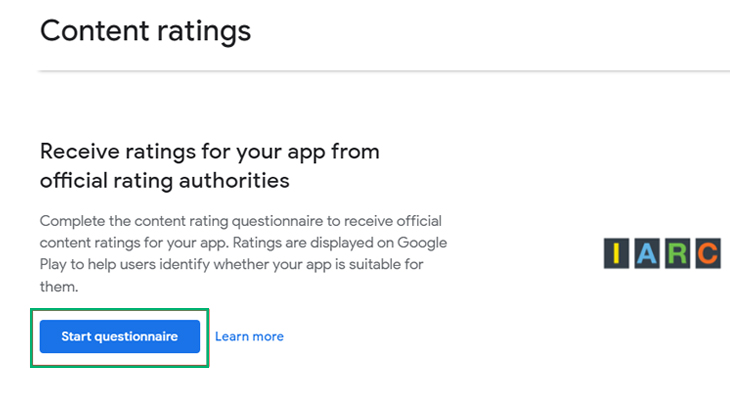Click the horizontal divider below the page title
The height and width of the screenshot is (400, 730).
[x=385, y=71]
